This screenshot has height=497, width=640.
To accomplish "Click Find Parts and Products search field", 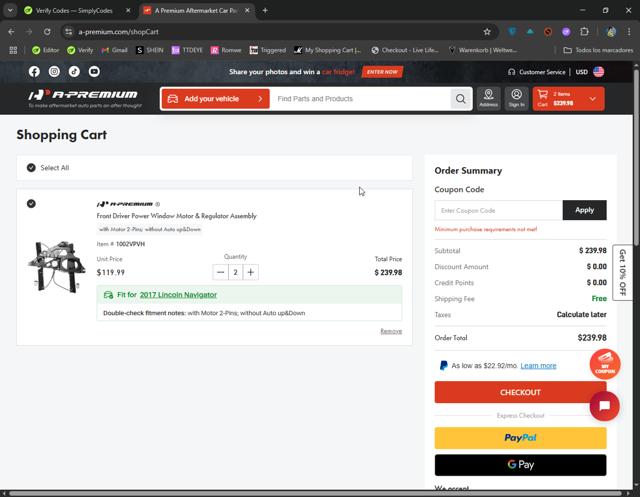I will (360, 99).
